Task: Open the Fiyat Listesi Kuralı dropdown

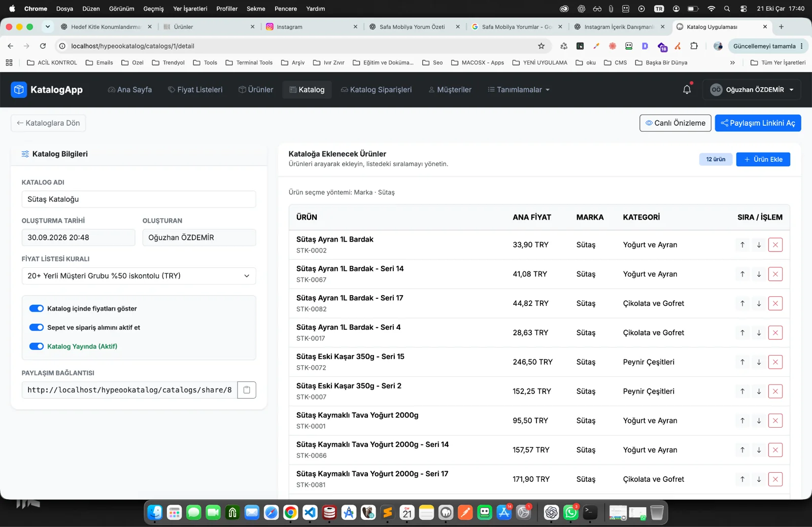Action: click(139, 276)
